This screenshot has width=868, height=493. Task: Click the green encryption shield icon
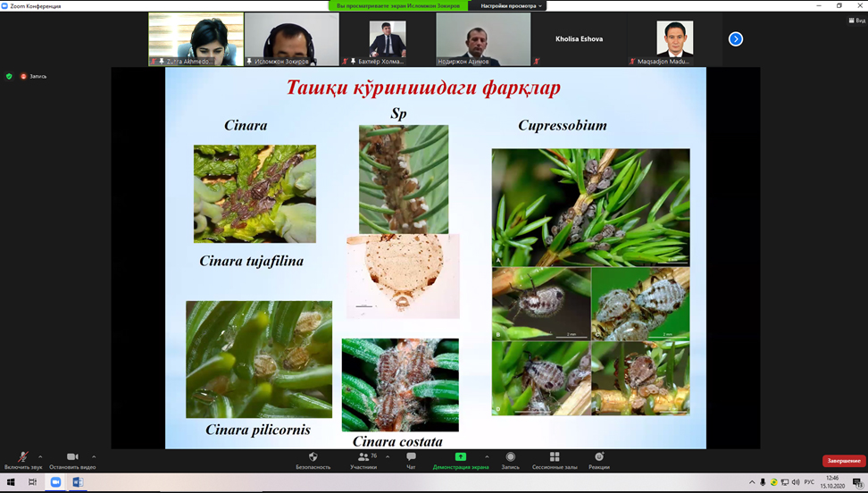[10, 77]
